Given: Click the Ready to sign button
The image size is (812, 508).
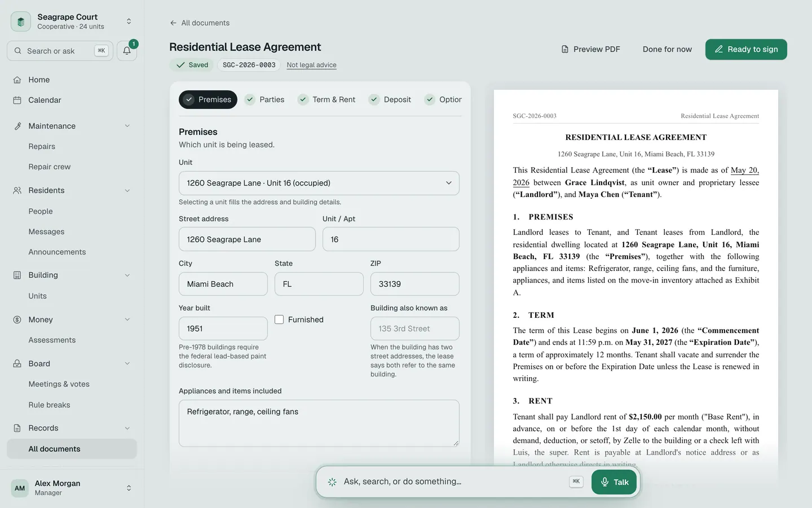Looking at the screenshot, I should pos(746,49).
